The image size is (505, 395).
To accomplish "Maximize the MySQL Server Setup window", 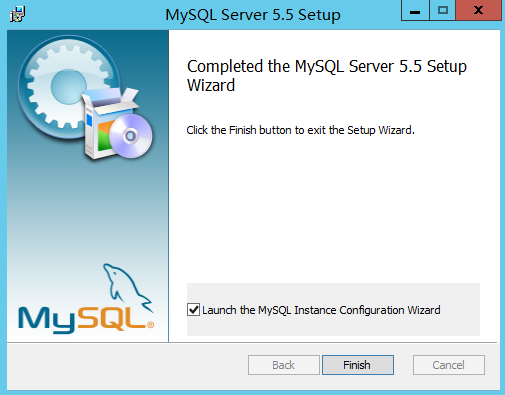I will [442, 11].
